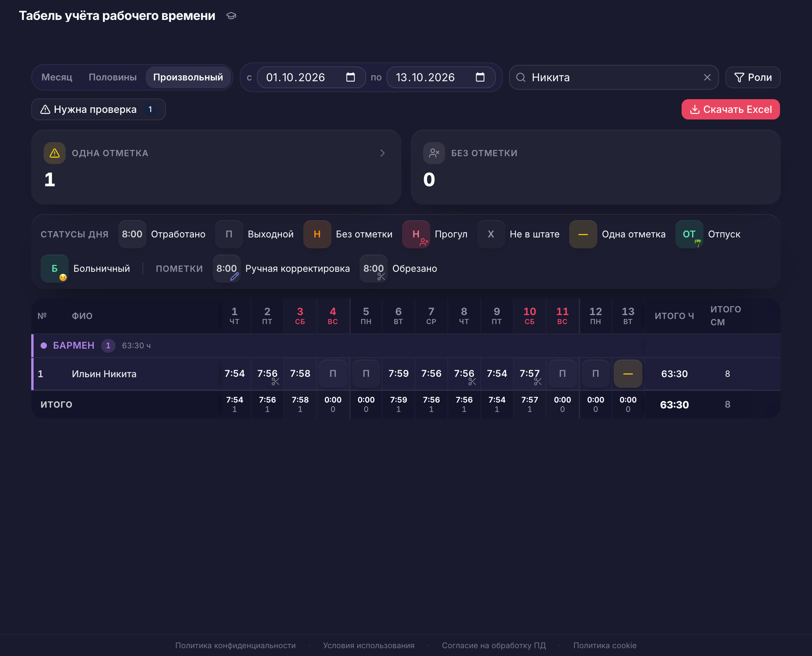Screen dimensions: 812x656
Task: Toggle the Нужна проверка filter
Action: tap(98, 109)
